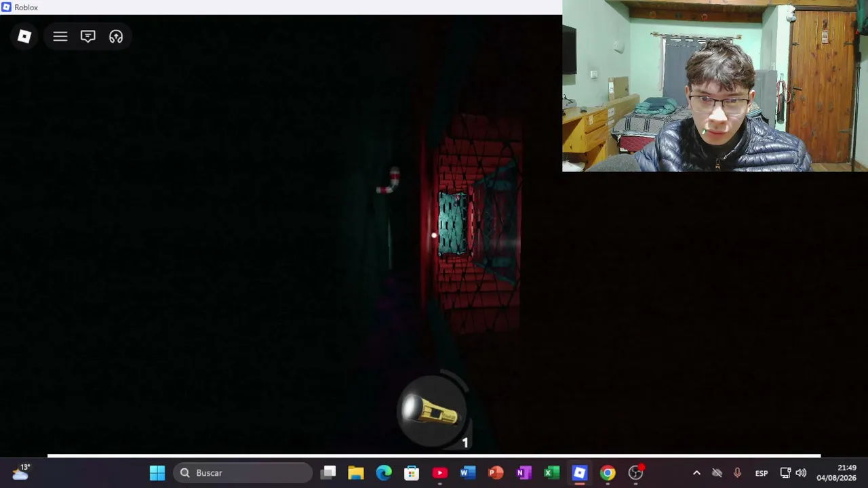Open OBS Studio from the taskbar
This screenshot has height=488, width=868.
click(635, 473)
